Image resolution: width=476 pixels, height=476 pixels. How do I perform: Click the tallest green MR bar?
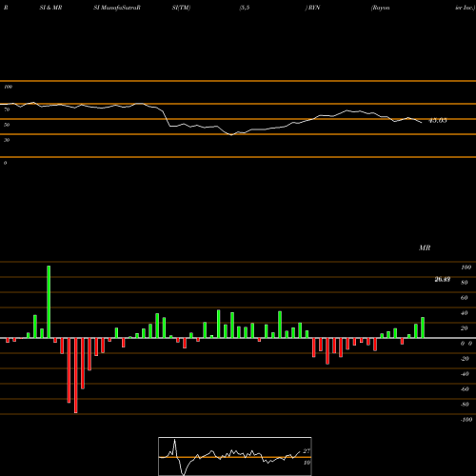click(x=49, y=302)
